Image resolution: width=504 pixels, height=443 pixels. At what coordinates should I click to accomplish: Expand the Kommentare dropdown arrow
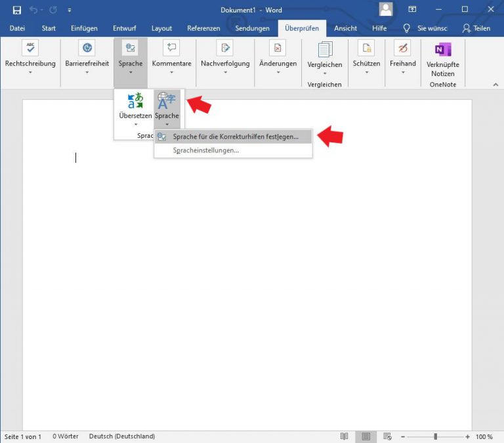pos(172,72)
